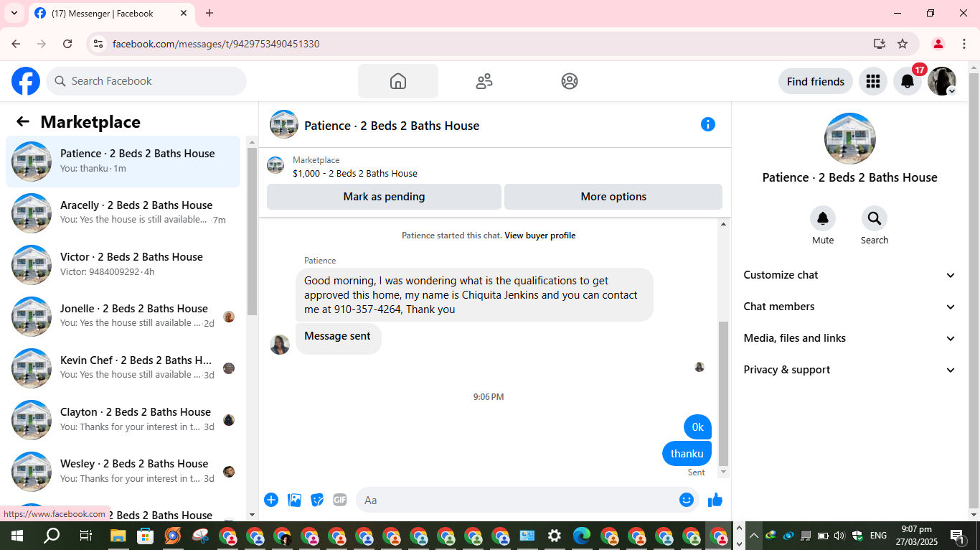This screenshot has height=550, width=980.
Task: Open Kevin Chef chat conversation
Action: pos(123,368)
